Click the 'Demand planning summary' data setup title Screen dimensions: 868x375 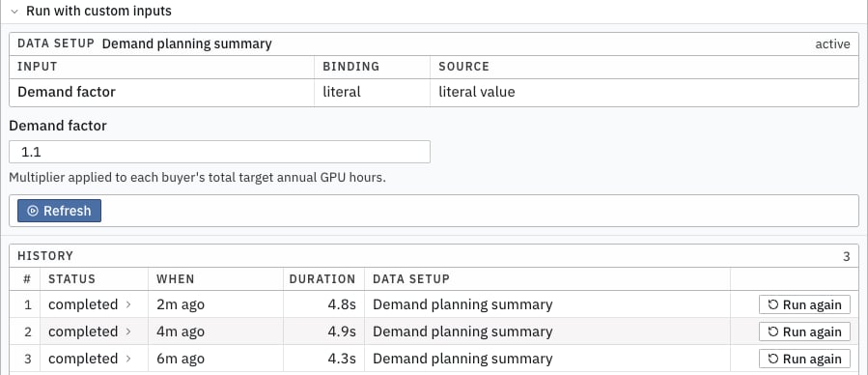(x=187, y=43)
